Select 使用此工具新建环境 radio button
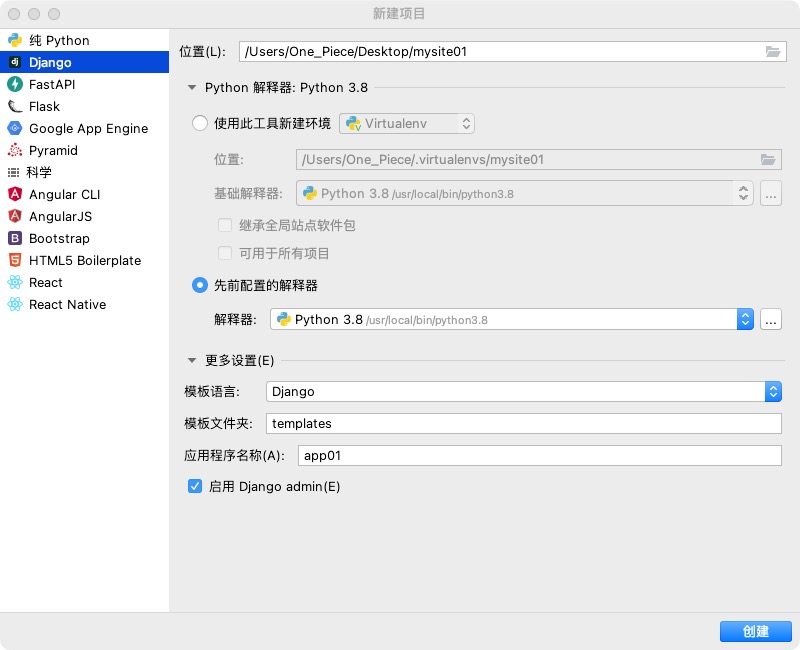Screen dimensions: 800x650 [x=200, y=123]
